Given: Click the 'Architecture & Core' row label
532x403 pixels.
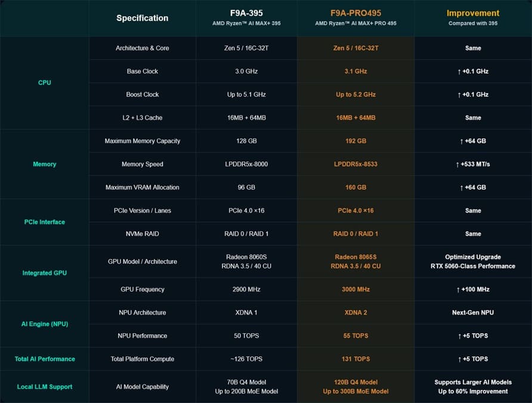Looking at the screenshot, I should click(x=142, y=48).
